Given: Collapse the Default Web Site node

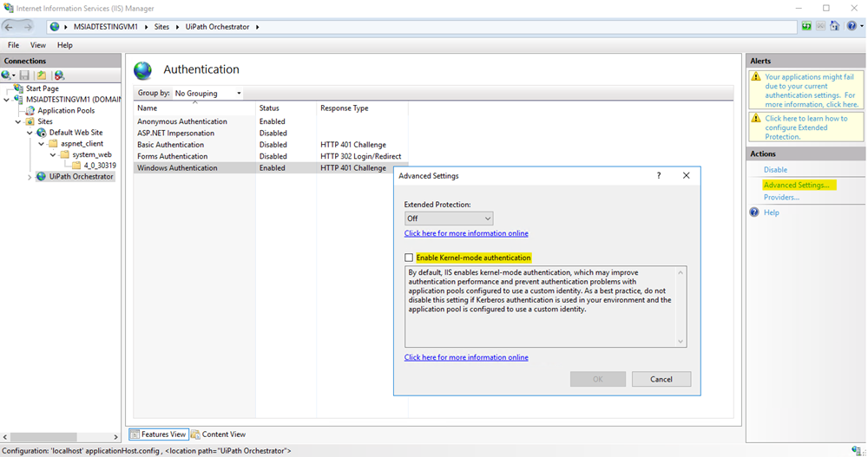Looking at the screenshot, I should pyautogui.click(x=30, y=133).
